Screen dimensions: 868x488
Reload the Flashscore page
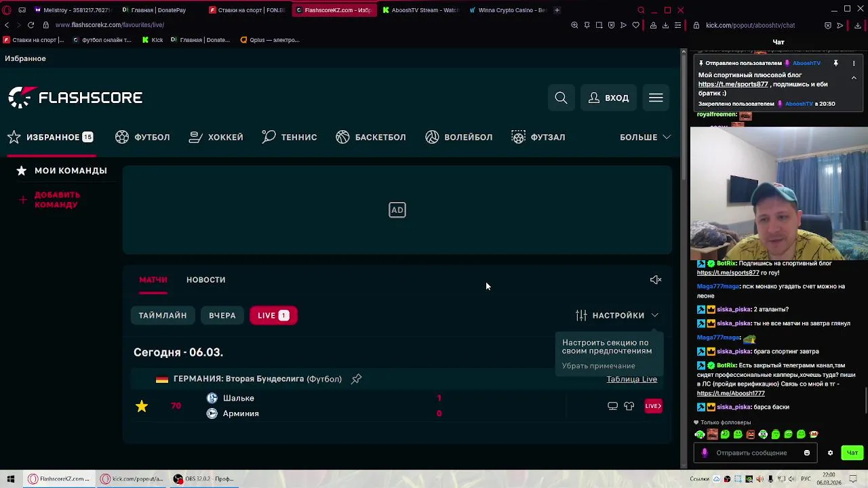click(x=31, y=25)
